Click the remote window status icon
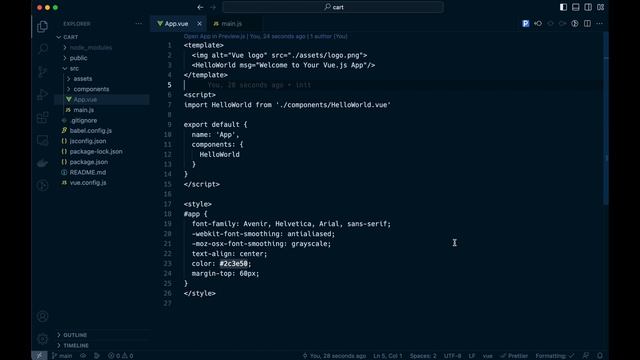The height and width of the screenshot is (360, 640). (39, 356)
